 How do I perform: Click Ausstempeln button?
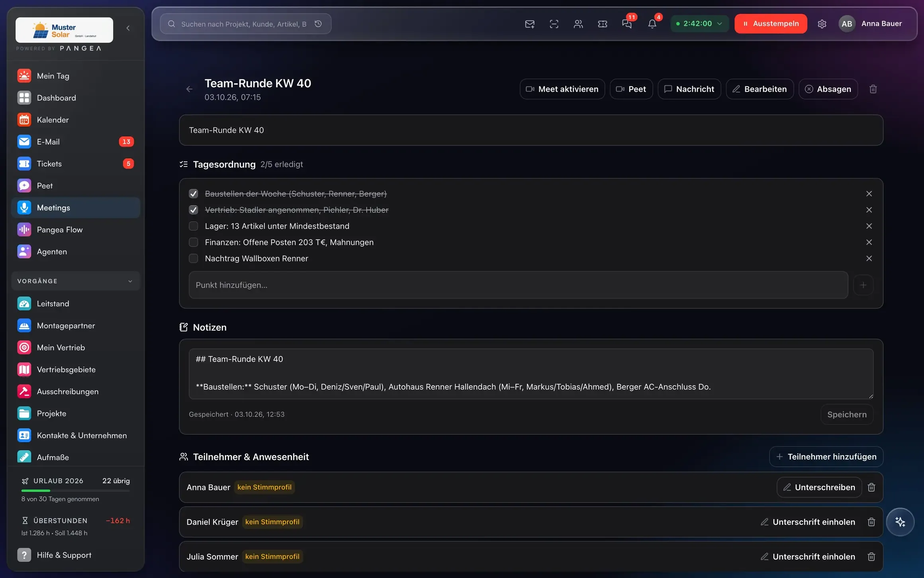tap(771, 24)
